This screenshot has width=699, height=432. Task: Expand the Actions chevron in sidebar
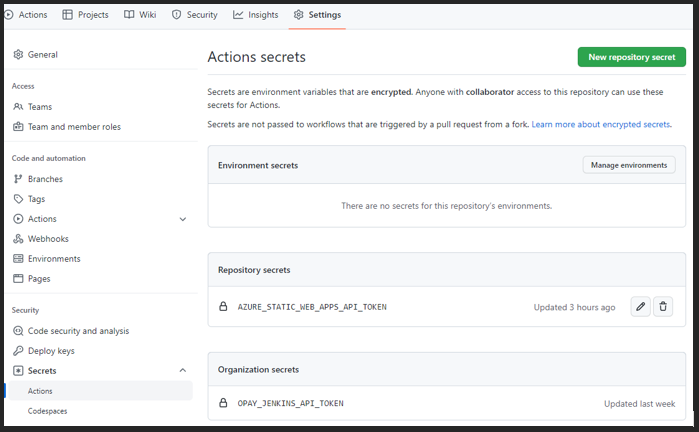[x=182, y=219]
